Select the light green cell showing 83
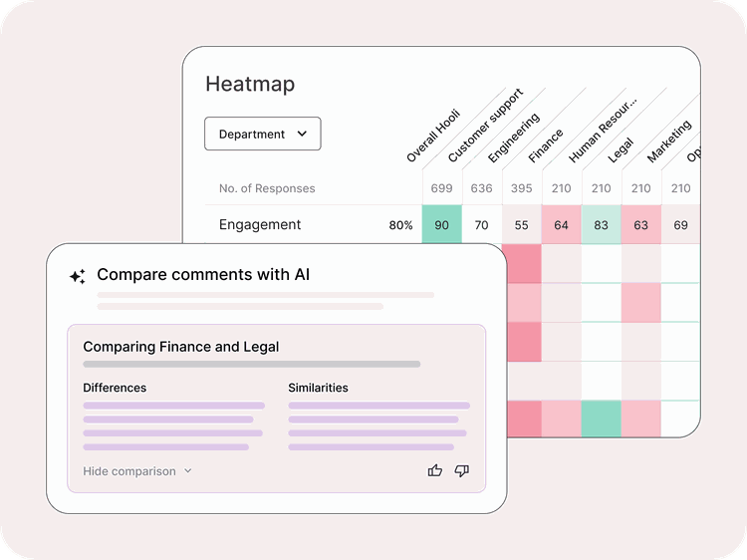 coord(602,225)
